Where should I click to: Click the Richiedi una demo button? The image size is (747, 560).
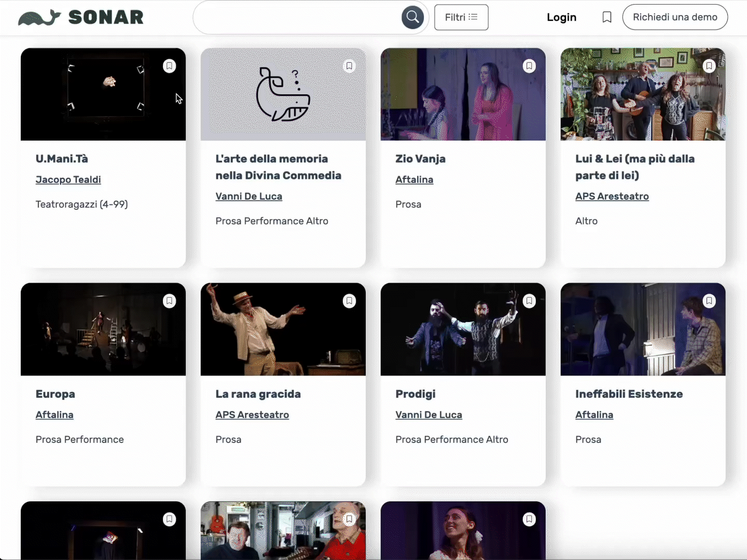(675, 17)
